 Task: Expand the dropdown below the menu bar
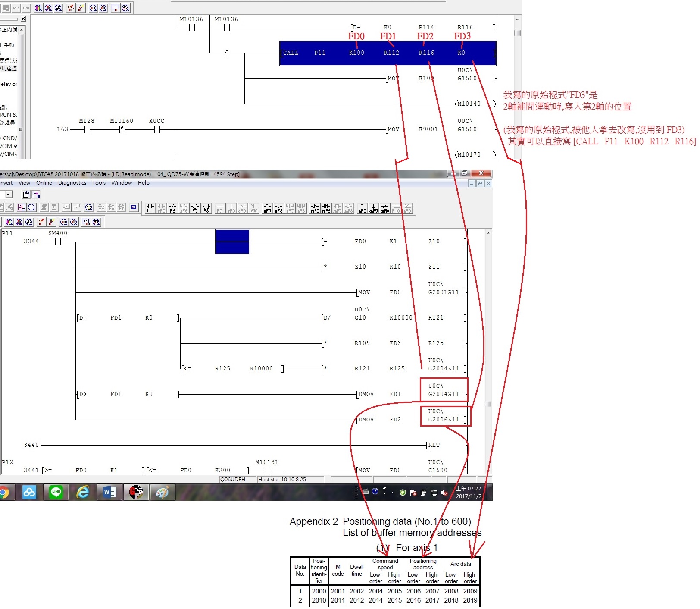pyautogui.click(x=8, y=195)
